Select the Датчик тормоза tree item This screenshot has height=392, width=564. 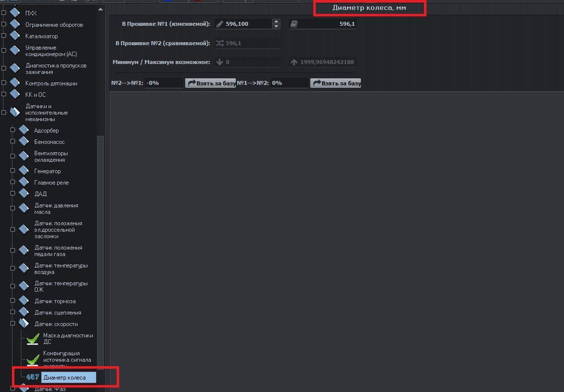(x=55, y=301)
